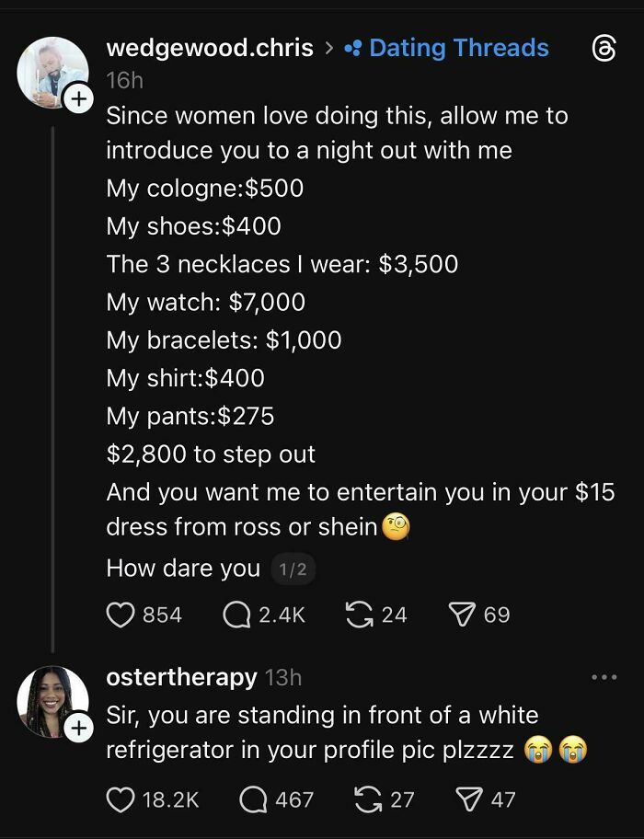Open the Dating Threads community link

[x=448, y=47]
